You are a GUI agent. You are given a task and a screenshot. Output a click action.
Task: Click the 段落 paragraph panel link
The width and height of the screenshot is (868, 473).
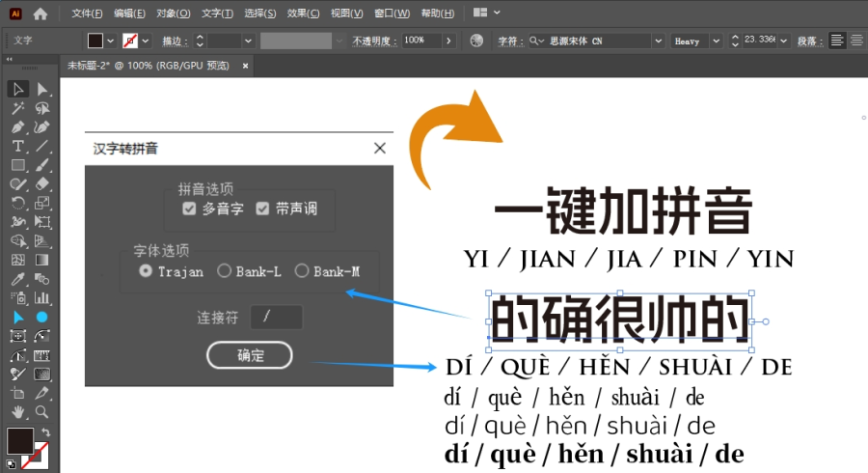810,41
